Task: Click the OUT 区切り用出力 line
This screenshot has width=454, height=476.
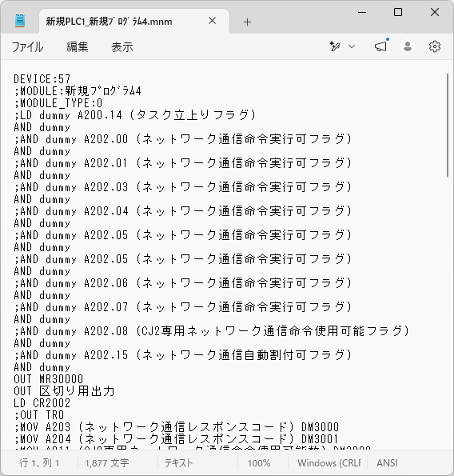Action: click(x=64, y=391)
